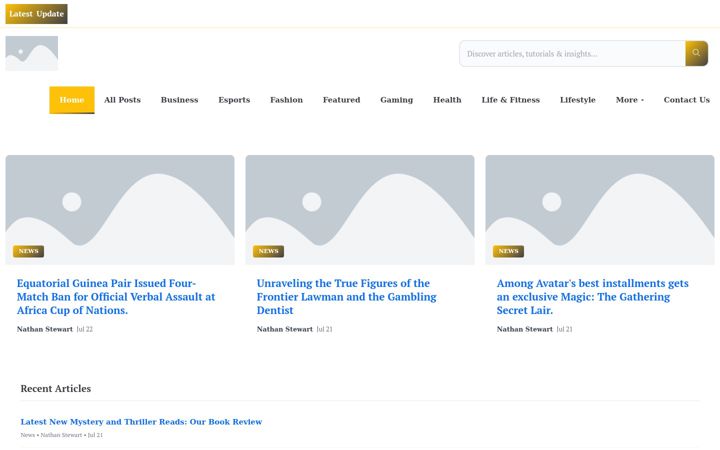
Task: Open the Equatorial Guinea Pair article headline
Action: click(x=116, y=297)
